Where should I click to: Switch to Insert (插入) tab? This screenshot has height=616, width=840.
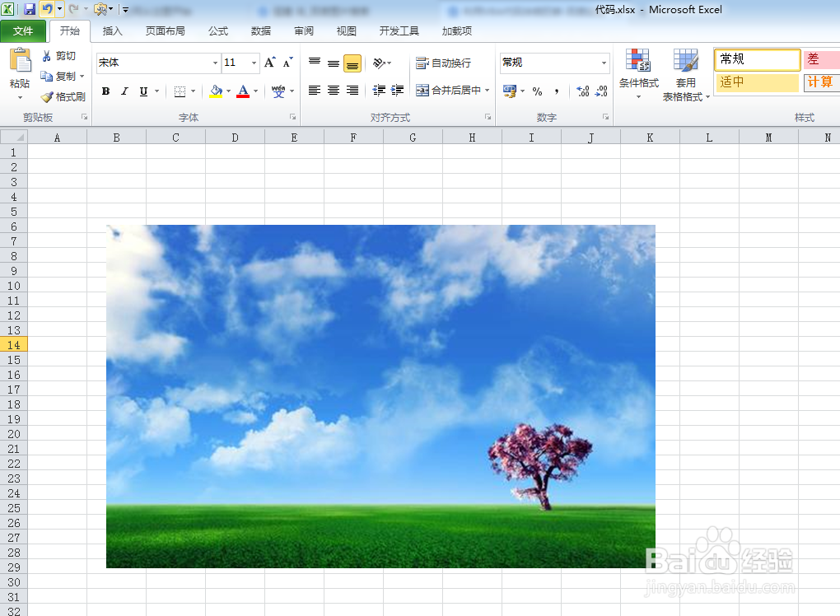[x=113, y=31]
